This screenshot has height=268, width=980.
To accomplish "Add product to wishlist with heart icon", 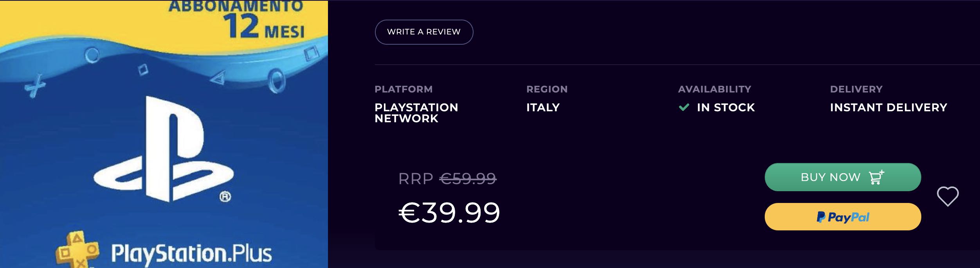I will point(948,196).
